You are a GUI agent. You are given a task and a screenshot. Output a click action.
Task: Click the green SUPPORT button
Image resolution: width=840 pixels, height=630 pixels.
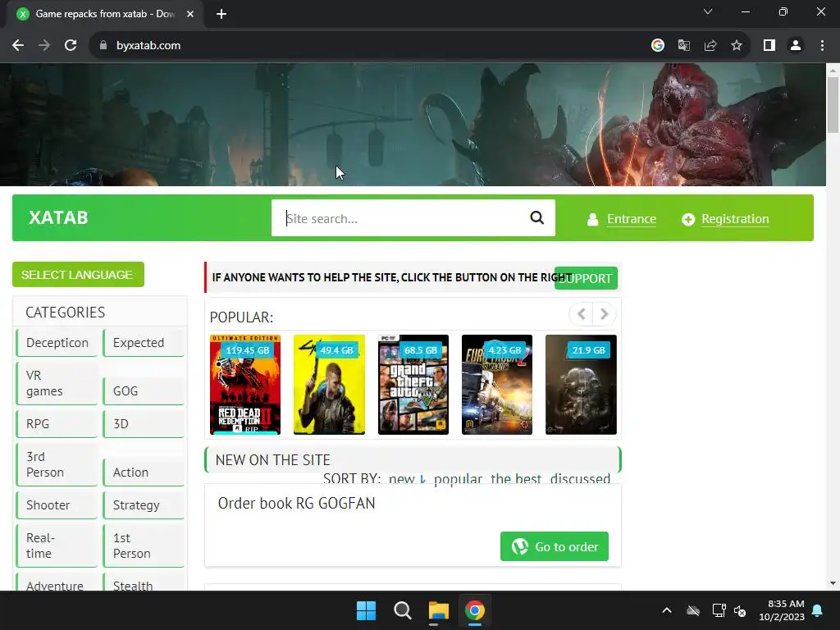(x=586, y=278)
